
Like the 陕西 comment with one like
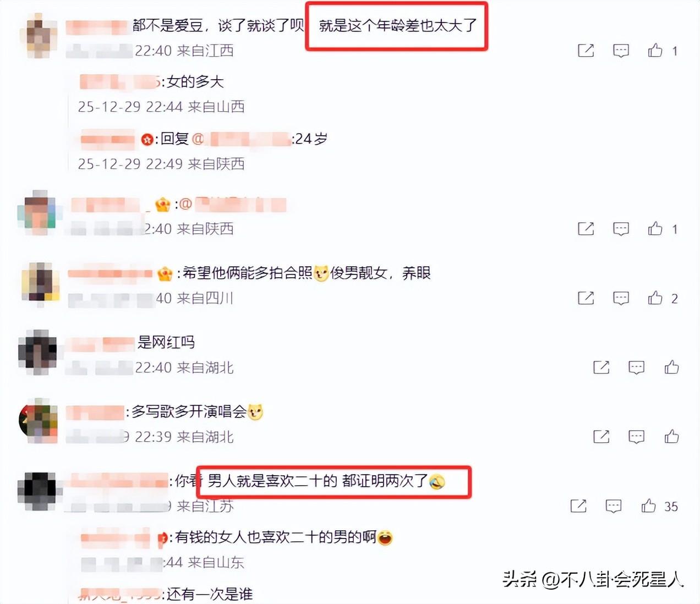(655, 228)
